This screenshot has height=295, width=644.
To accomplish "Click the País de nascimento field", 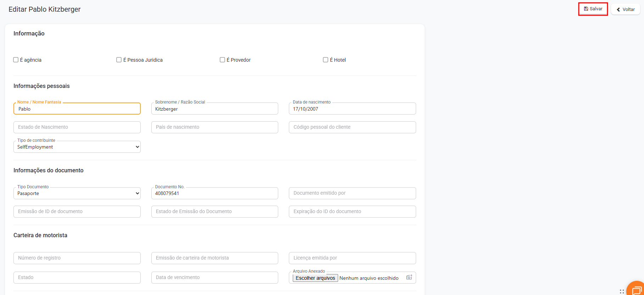I will [x=214, y=127].
